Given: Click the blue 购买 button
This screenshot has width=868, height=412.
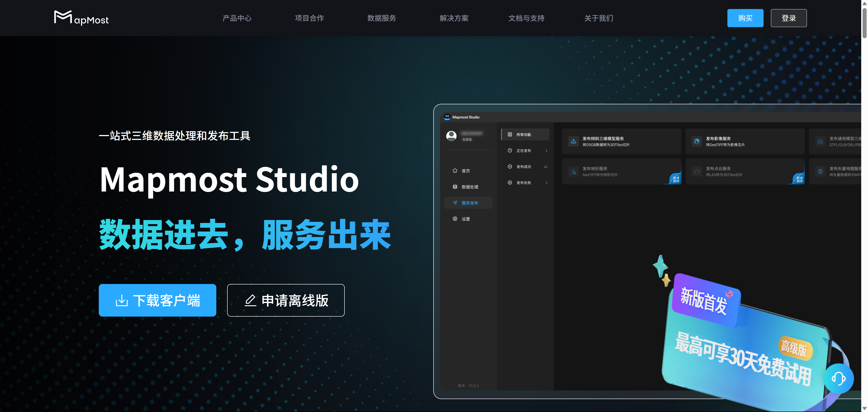Looking at the screenshot, I should pyautogui.click(x=745, y=18).
